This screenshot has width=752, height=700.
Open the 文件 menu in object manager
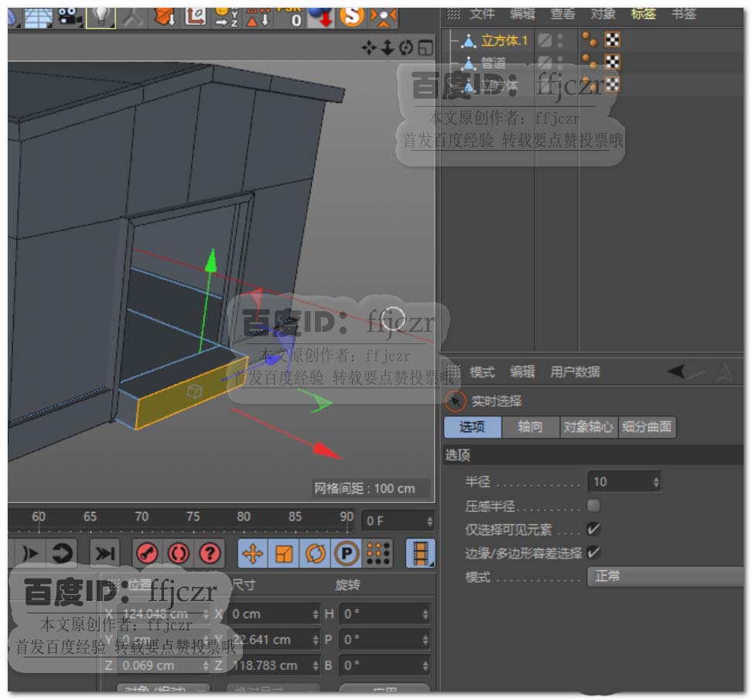click(x=482, y=15)
